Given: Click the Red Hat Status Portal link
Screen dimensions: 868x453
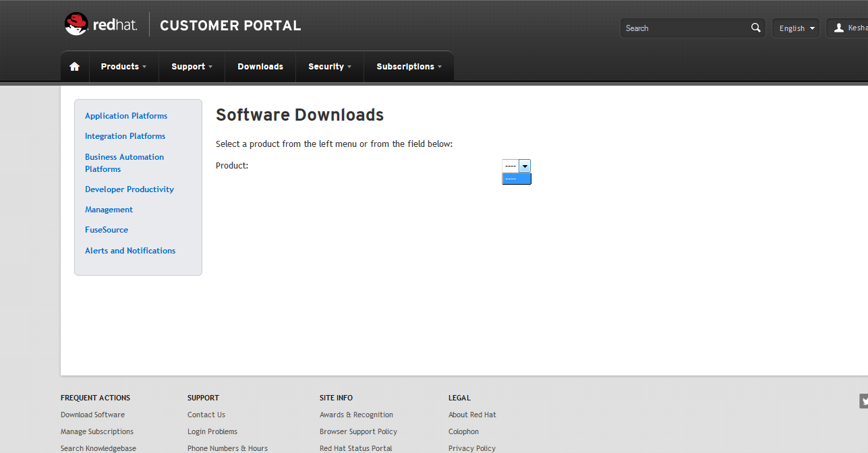Looking at the screenshot, I should point(356,448).
